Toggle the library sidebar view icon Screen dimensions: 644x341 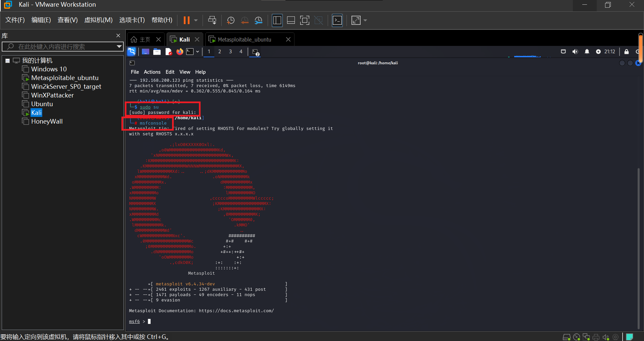tap(277, 20)
